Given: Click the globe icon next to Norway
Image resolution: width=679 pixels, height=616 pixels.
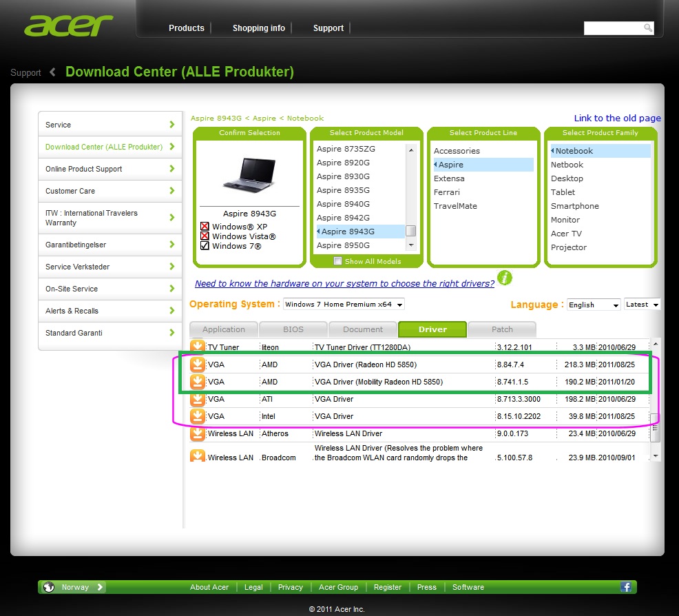Looking at the screenshot, I should (x=49, y=587).
